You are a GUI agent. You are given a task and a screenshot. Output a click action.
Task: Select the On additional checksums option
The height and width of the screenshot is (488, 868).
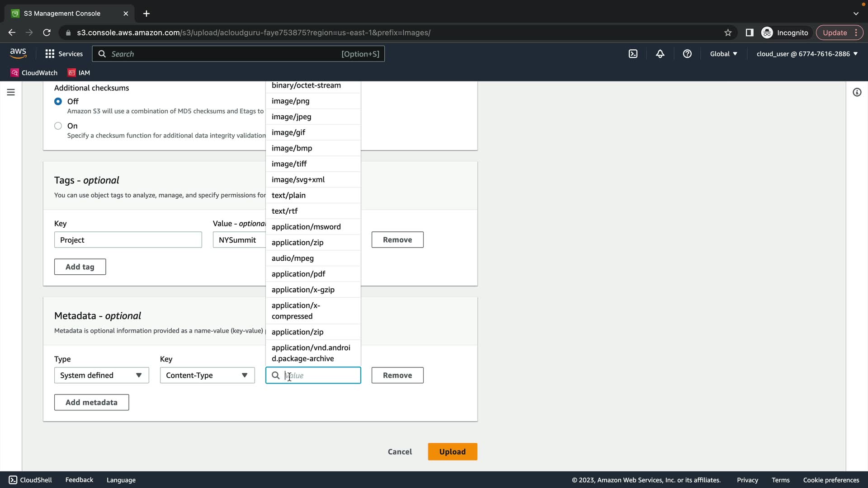(x=58, y=126)
